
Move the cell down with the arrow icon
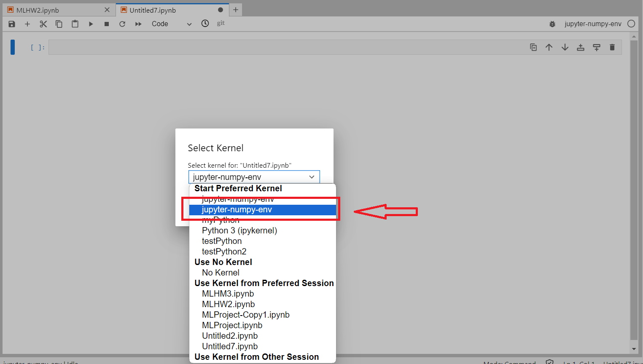click(565, 47)
